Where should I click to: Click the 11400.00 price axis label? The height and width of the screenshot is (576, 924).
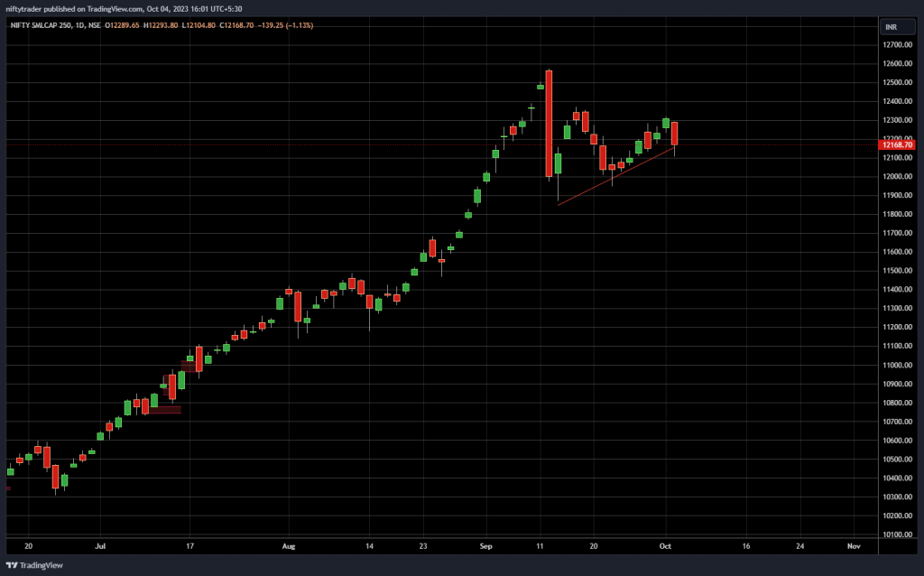tap(898, 290)
